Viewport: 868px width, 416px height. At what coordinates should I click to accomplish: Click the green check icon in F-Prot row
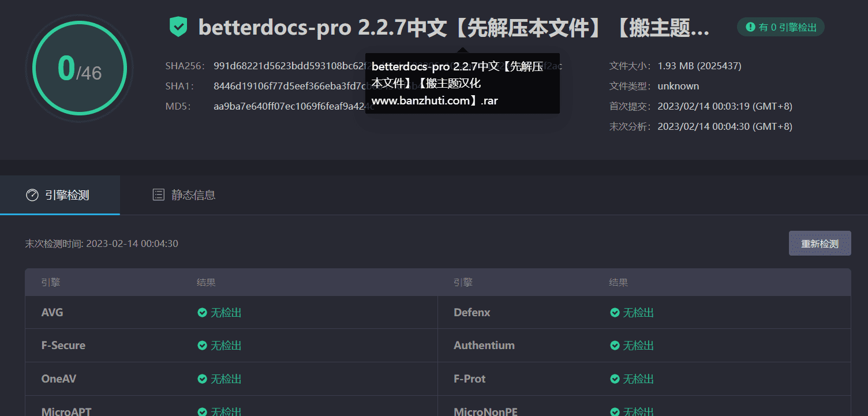pyautogui.click(x=615, y=378)
